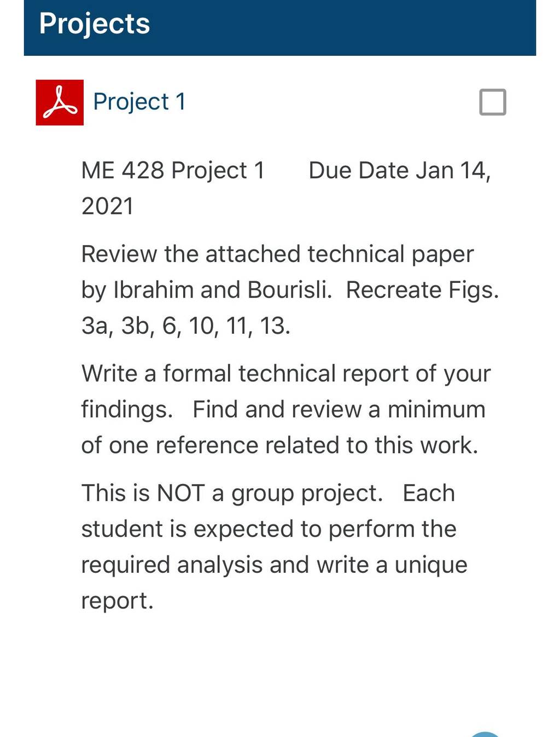Image resolution: width=560 pixels, height=737 pixels.
Task: Tap the 'student is expected to perform the' line
Action: point(269,530)
